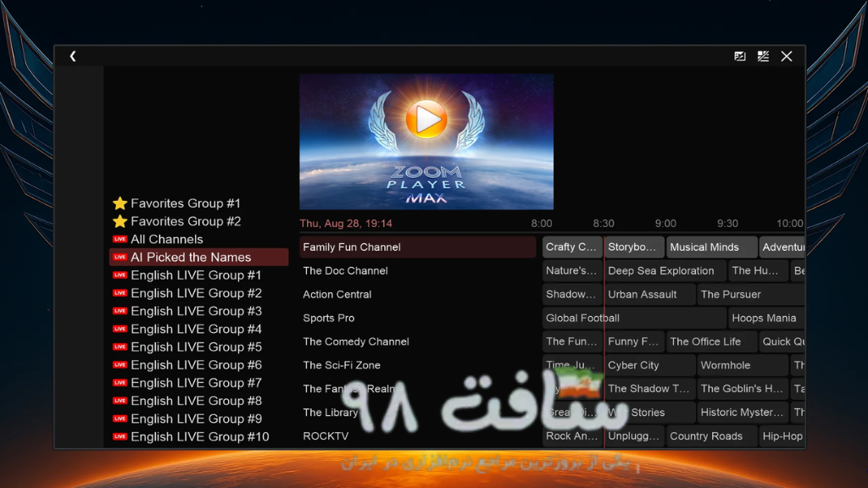Open the Funny F... program
Viewport: 868px width, 488px height.
(x=634, y=342)
